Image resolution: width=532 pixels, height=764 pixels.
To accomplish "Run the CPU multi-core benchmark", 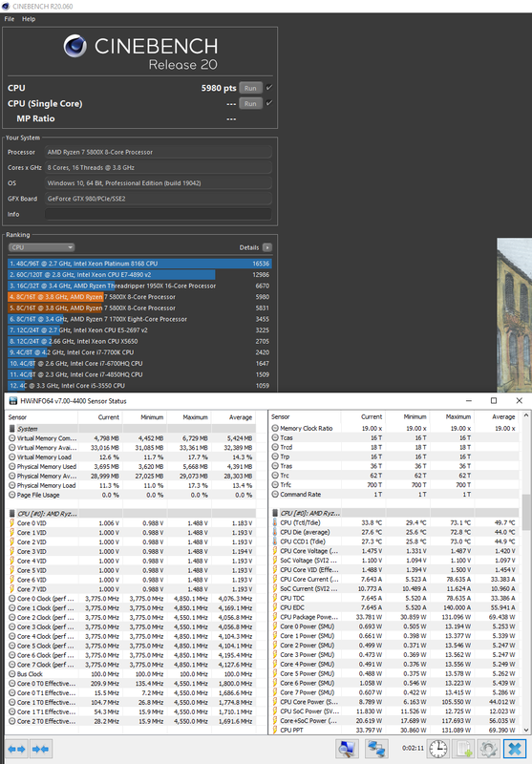I will click(250, 88).
